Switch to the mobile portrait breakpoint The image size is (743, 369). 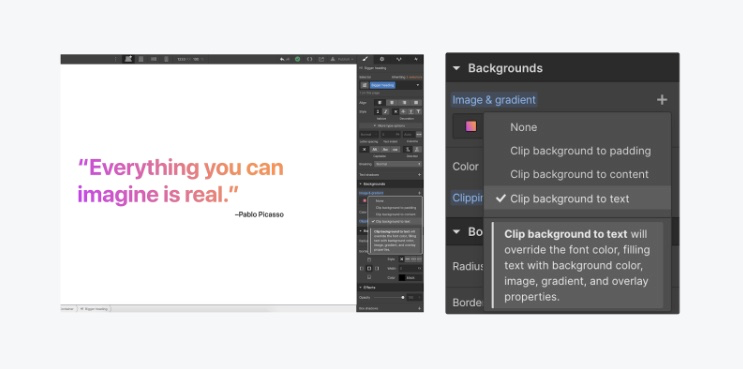tap(166, 59)
